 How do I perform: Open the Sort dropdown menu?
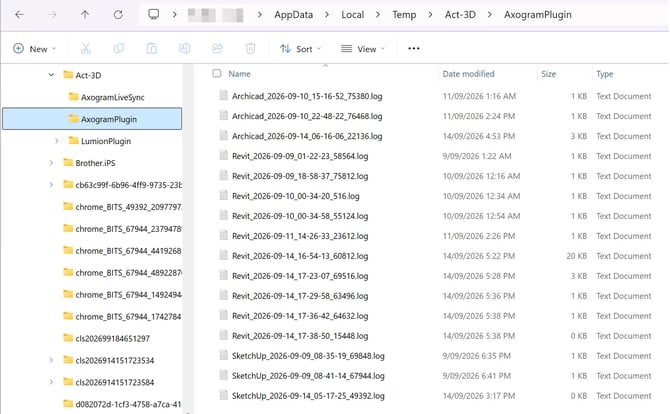tap(300, 49)
